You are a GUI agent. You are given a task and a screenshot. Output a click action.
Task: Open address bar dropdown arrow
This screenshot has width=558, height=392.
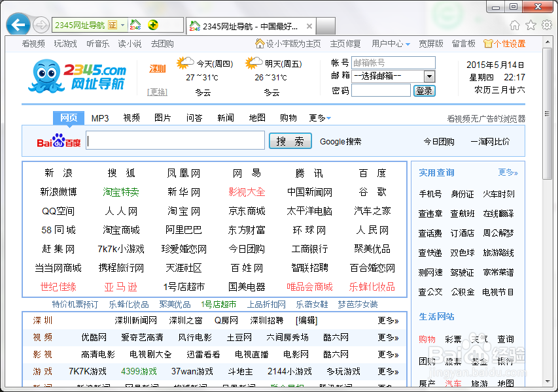click(x=122, y=25)
